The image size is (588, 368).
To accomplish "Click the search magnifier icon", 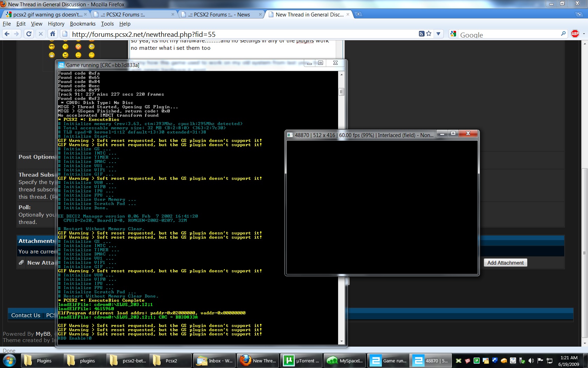I will pos(563,34).
